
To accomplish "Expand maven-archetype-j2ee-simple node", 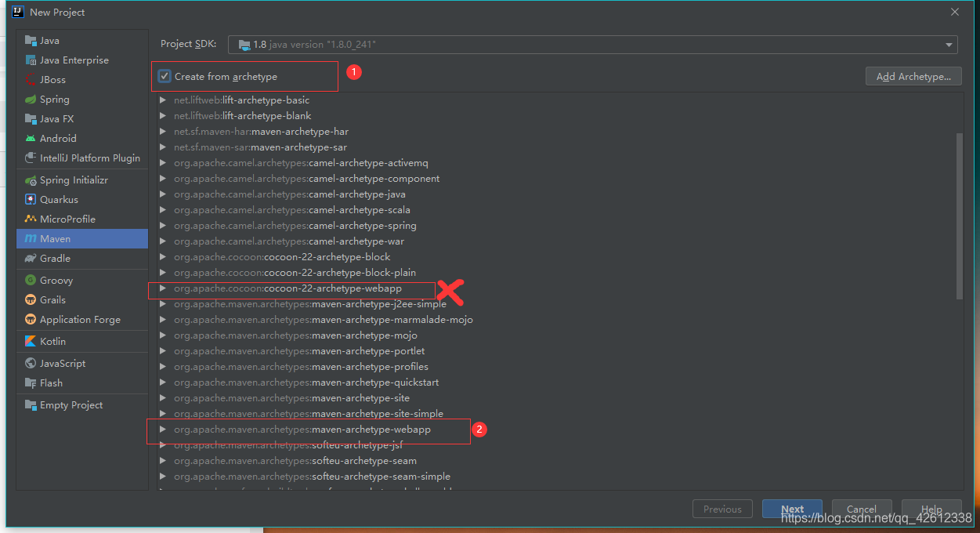I will coord(163,304).
